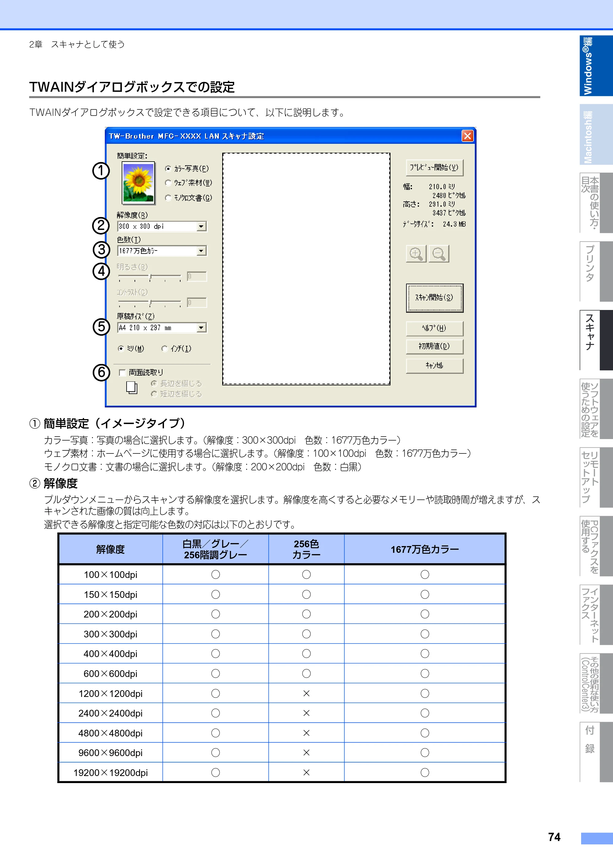Switch to the Windows®編 side tab

pos(596,66)
